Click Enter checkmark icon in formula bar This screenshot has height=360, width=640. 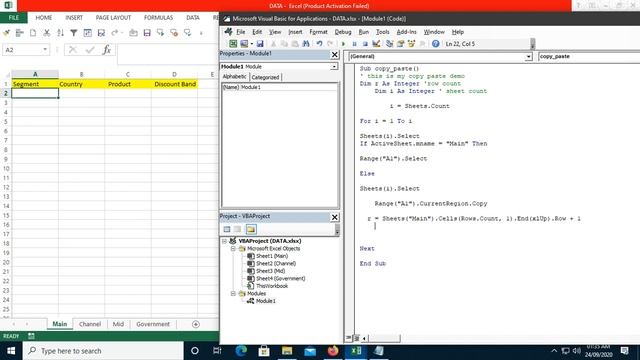90,50
